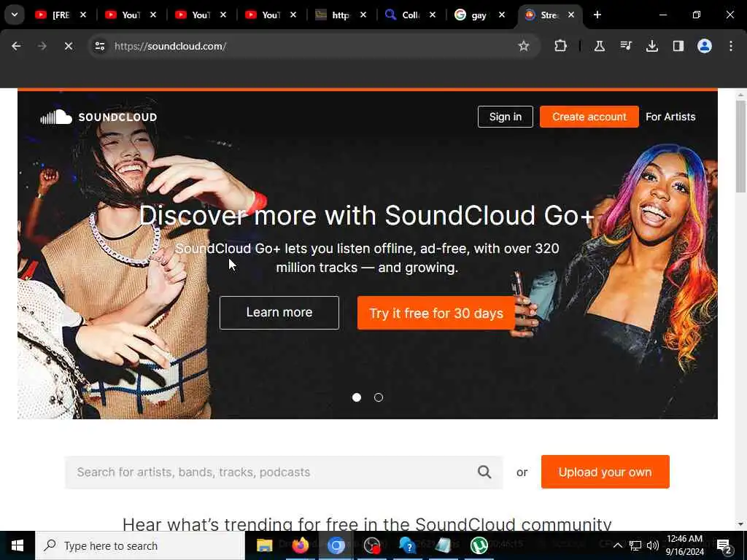Click Create account button
The image size is (747, 560).
[589, 117]
